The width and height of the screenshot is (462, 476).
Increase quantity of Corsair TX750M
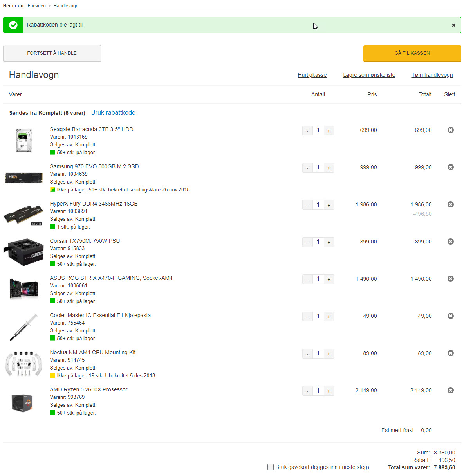pos(329,242)
